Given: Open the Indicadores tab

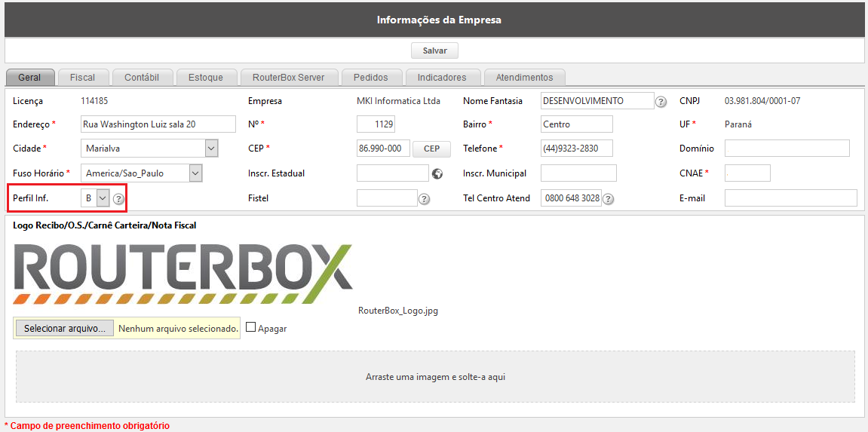Looking at the screenshot, I should pyautogui.click(x=442, y=78).
